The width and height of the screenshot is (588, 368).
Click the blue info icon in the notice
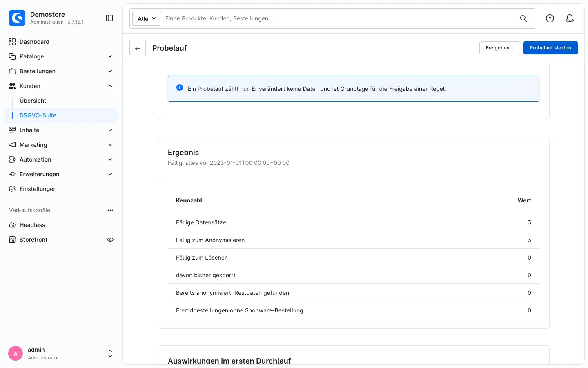180,88
